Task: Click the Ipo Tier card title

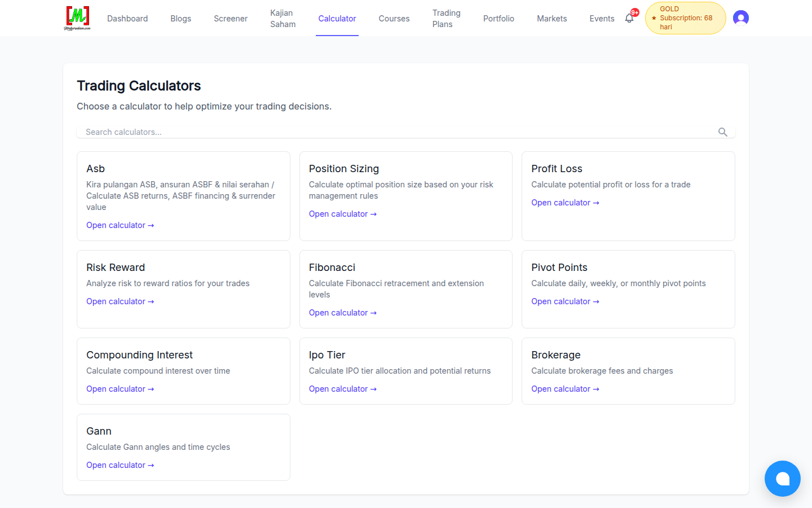Action: click(x=327, y=355)
